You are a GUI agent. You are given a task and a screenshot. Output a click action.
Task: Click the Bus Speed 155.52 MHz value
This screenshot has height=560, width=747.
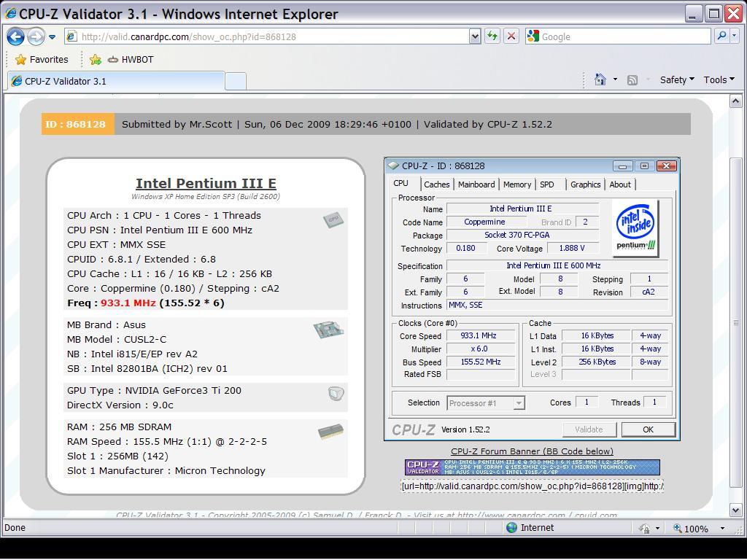[480, 362]
